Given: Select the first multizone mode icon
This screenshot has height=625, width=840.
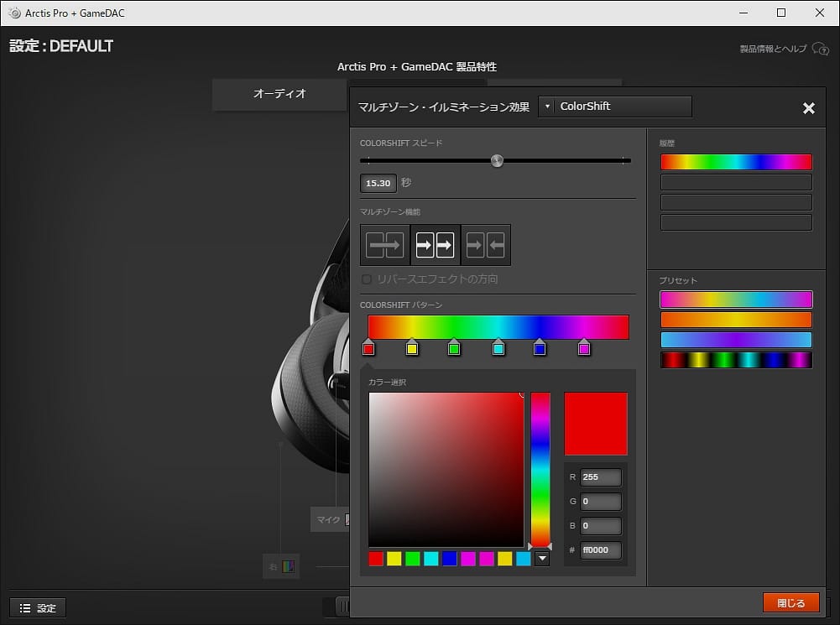Looking at the screenshot, I should [385, 245].
